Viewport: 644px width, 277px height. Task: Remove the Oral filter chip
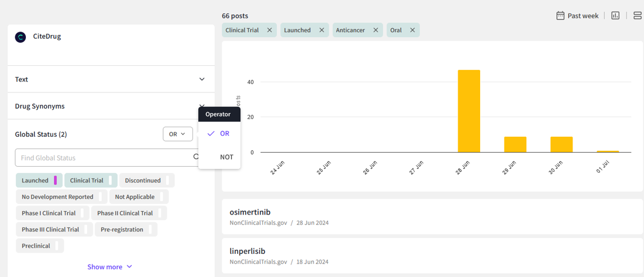tap(412, 30)
